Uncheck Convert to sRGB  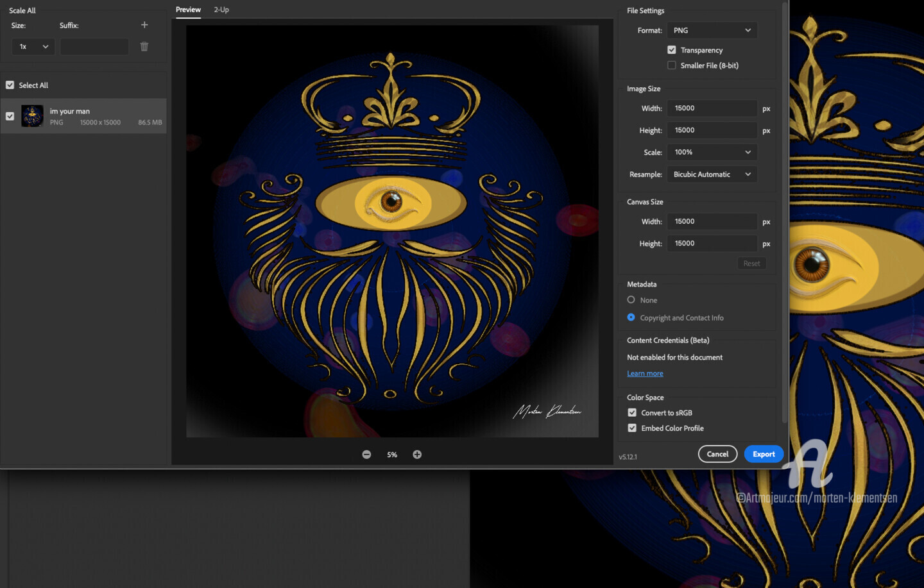click(632, 412)
